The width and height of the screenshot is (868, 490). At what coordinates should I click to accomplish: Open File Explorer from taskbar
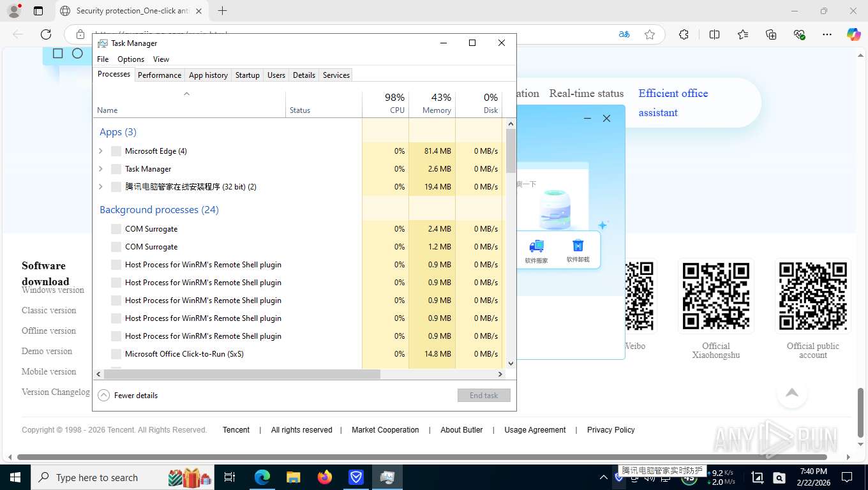tap(293, 477)
